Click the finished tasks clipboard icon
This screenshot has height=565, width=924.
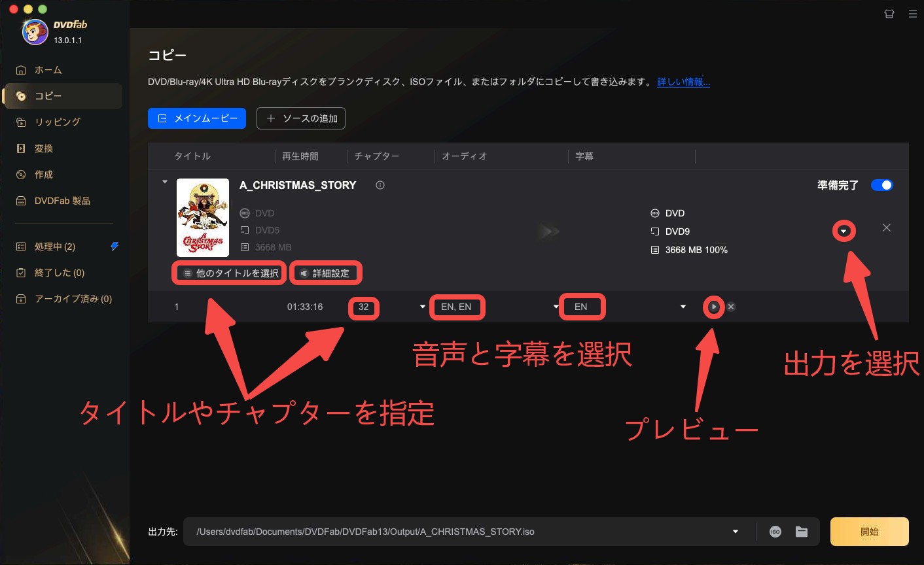pos(21,273)
